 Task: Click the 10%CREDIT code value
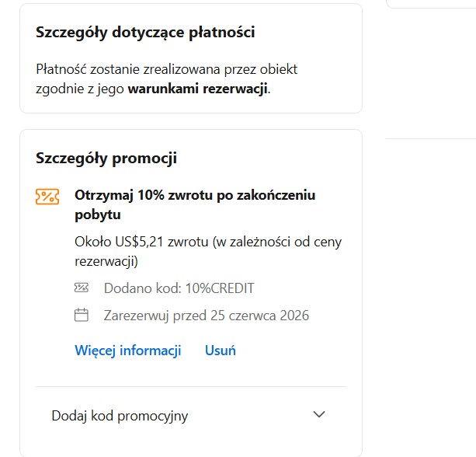(x=220, y=288)
